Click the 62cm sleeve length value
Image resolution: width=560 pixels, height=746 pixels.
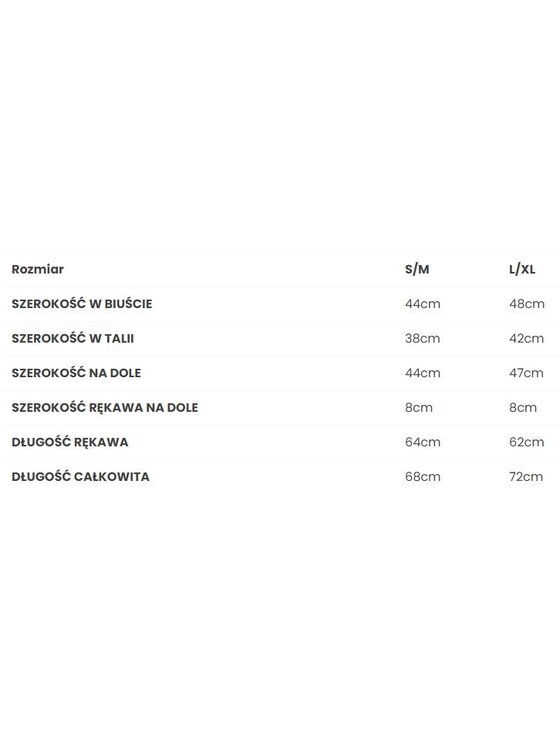(x=527, y=442)
